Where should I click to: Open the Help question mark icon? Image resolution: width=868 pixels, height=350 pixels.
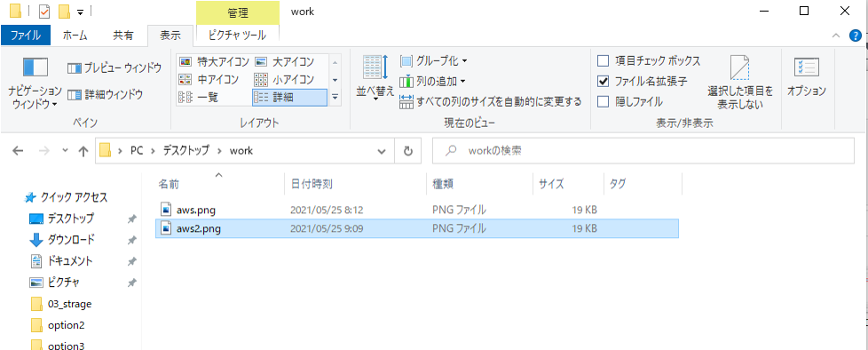point(856,36)
